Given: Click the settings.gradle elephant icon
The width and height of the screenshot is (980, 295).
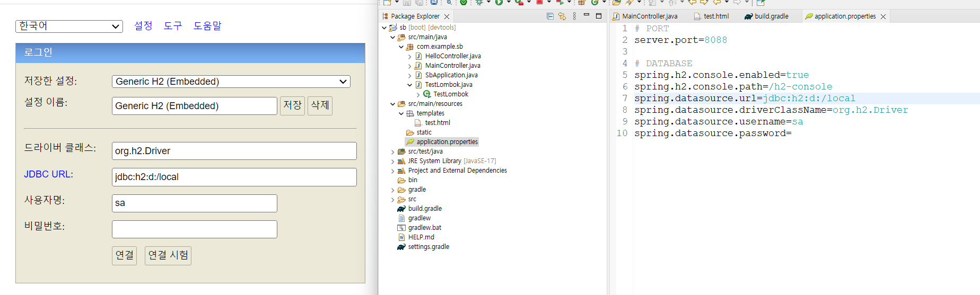Looking at the screenshot, I should coord(401,247).
